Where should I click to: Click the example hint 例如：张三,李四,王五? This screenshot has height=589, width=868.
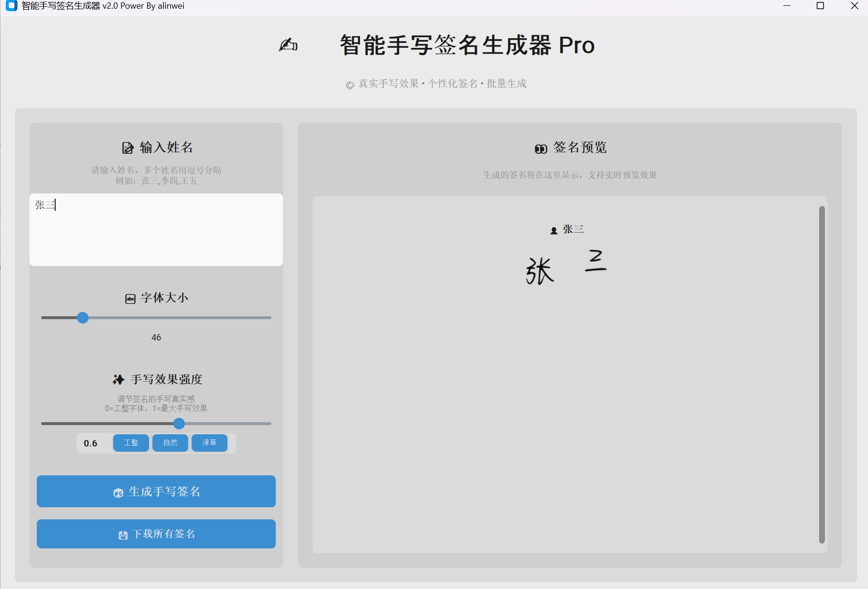(x=156, y=181)
